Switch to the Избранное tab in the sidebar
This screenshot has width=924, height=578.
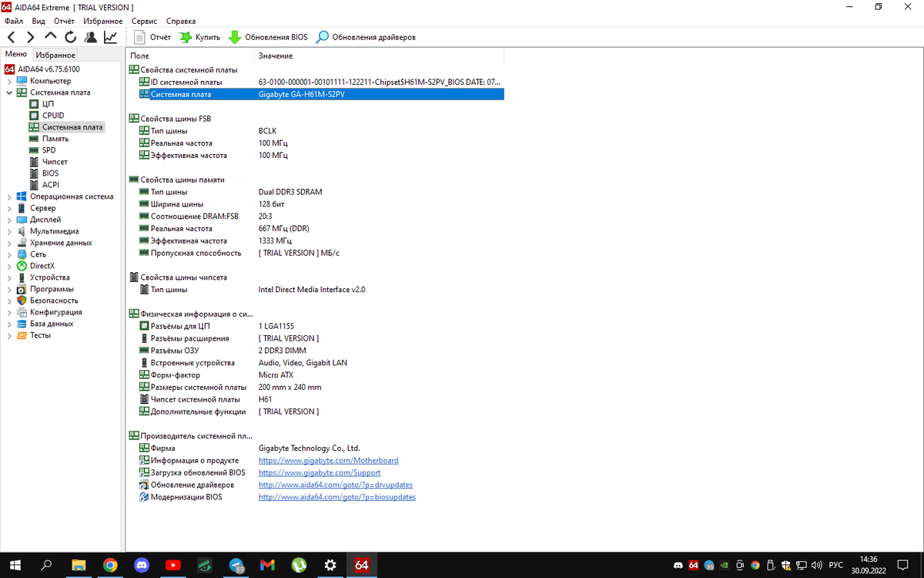click(55, 55)
